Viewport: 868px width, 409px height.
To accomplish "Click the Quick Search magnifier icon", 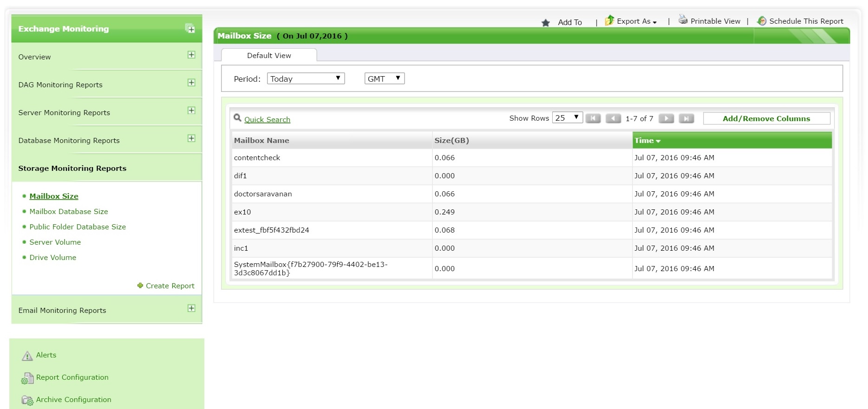I will click(x=237, y=118).
